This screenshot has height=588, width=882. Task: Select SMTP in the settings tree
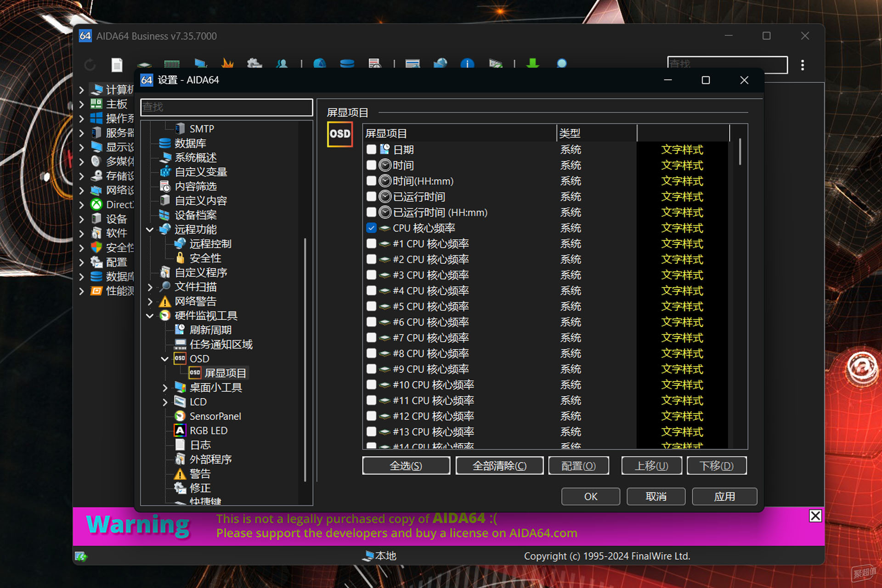pyautogui.click(x=202, y=129)
